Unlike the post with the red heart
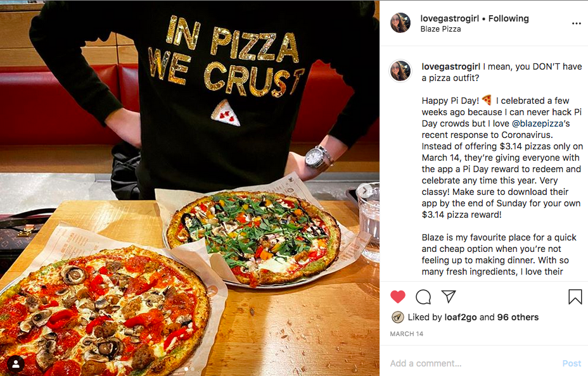The image size is (588, 376). pyautogui.click(x=398, y=297)
